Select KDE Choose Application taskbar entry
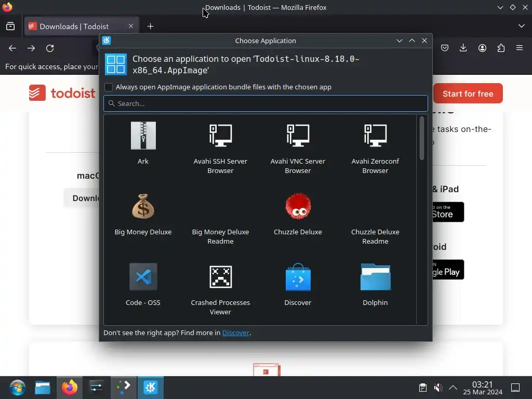This screenshot has height=399, width=532. 150,388
